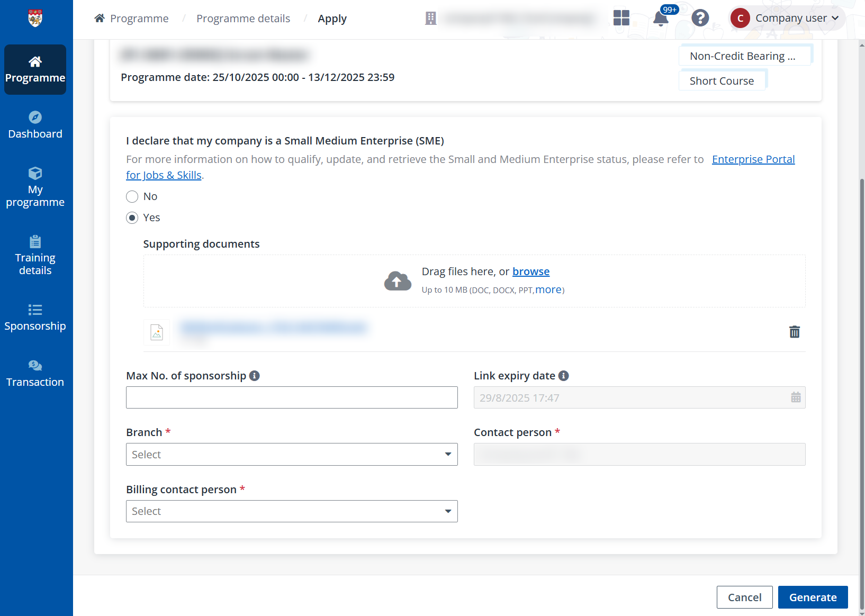Open the apps grid launcher in the header
The width and height of the screenshot is (865, 616).
(x=621, y=17)
